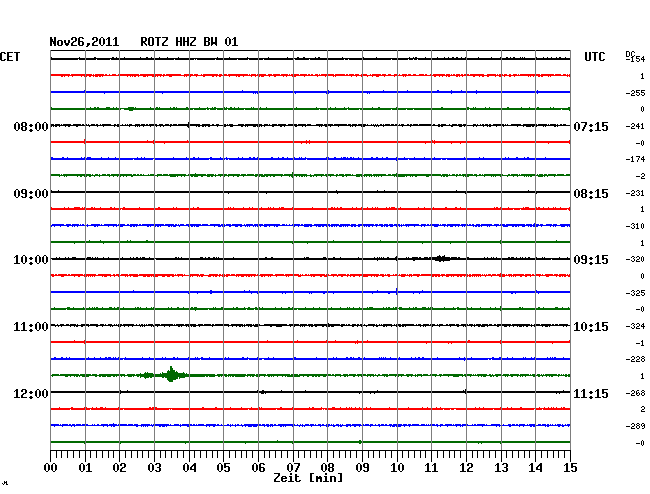Click the Zeit [min] axis title
Viewport: 650px width, 494px height.
[308, 478]
